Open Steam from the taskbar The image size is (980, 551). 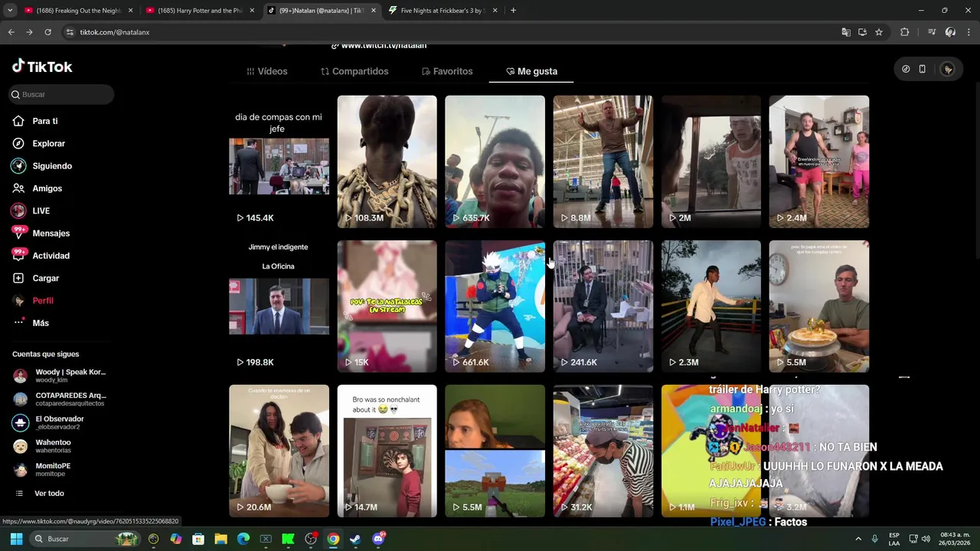[355, 539]
